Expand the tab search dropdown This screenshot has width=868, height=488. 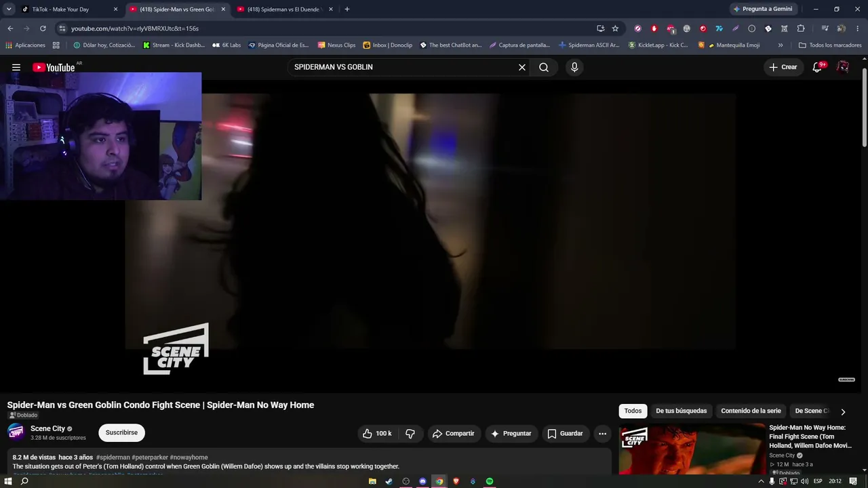pos(9,9)
